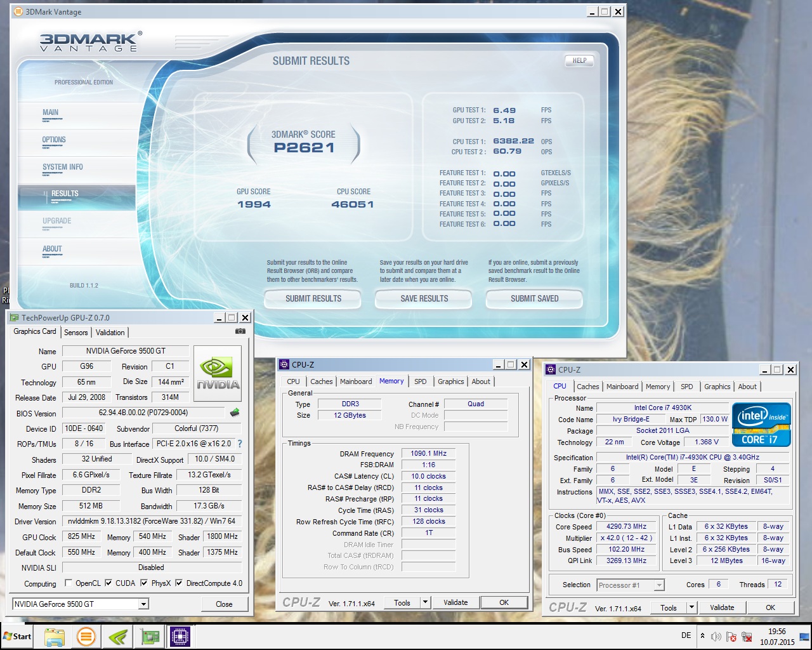The image size is (812, 650).
Task: Open Windows Explorer from the taskbar
Action: (55, 637)
